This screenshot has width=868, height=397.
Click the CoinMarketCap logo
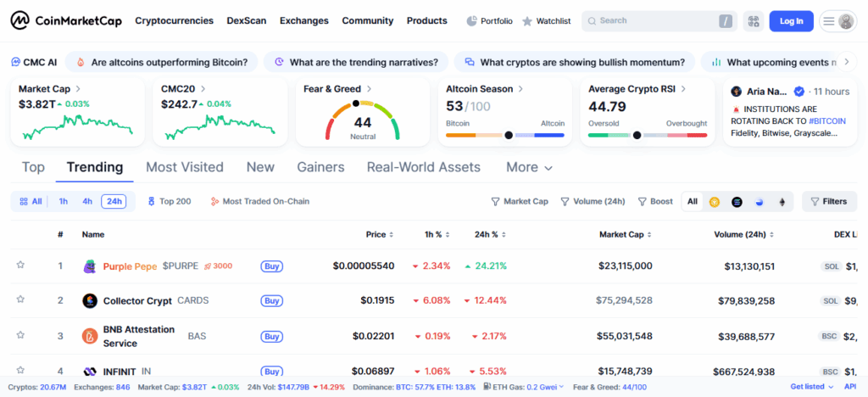(x=66, y=21)
